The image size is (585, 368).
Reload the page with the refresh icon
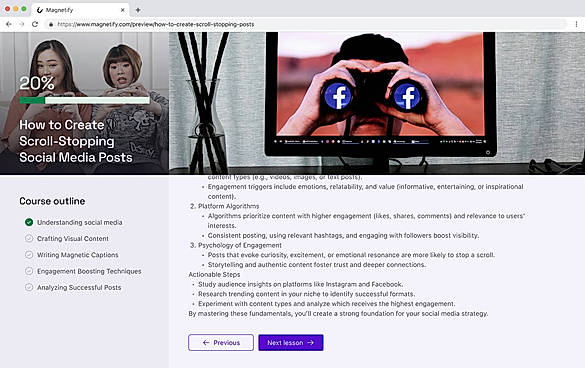click(35, 24)
